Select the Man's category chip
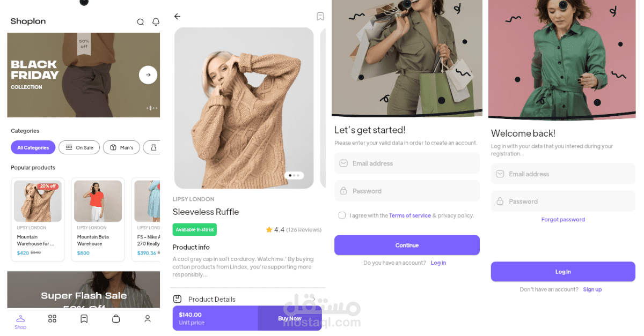 pos(121,147)
